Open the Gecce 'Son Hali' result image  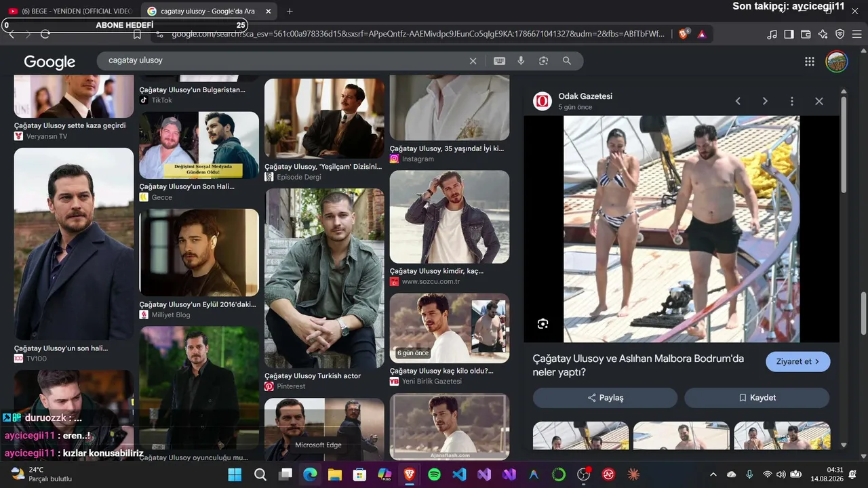click(199, 145)
